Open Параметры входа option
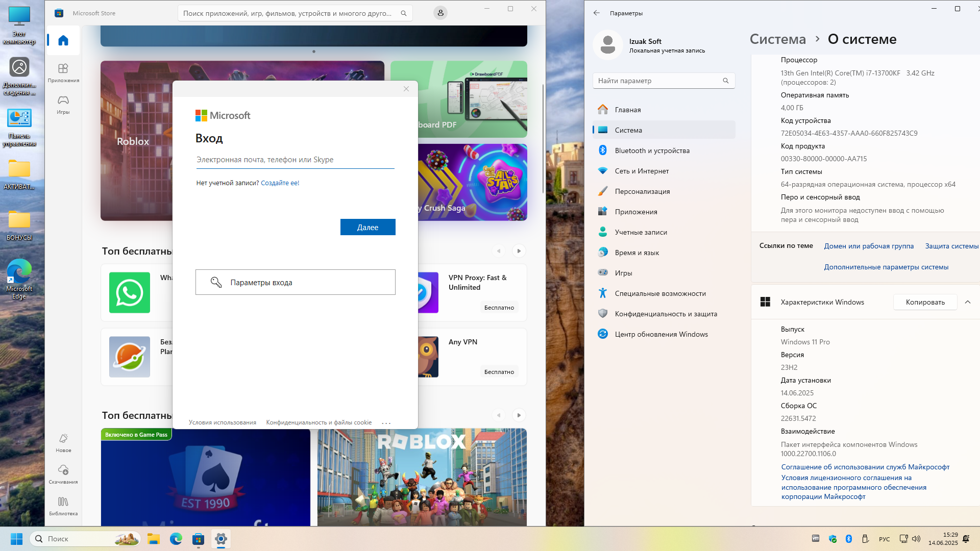This screenshot has width=980, height=551. (295, 282)
